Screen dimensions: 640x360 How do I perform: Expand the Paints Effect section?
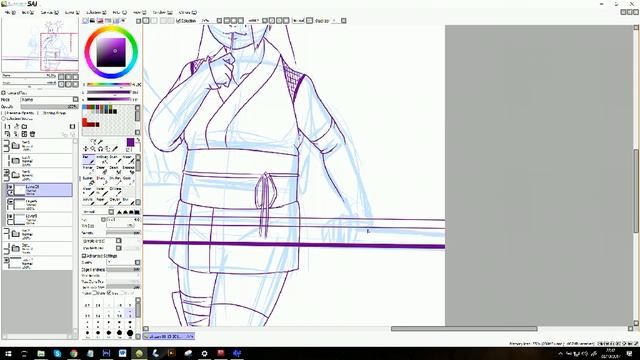click(x=4, y=93)
